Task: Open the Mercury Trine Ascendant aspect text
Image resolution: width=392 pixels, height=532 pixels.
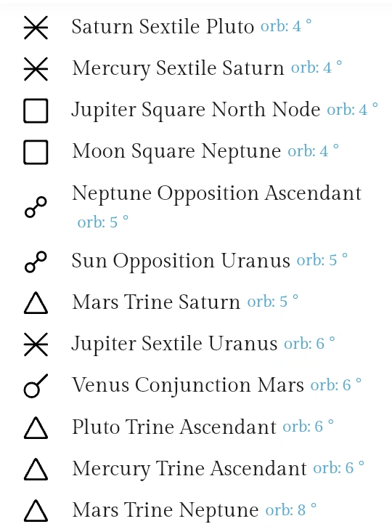Action: tap(189, 469)
